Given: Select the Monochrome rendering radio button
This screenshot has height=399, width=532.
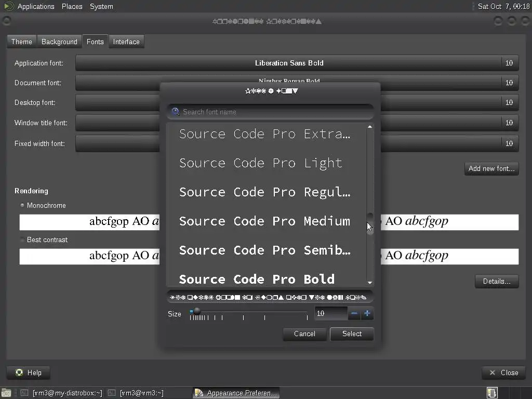Looking at the screenshot, I should click(22, 205).
